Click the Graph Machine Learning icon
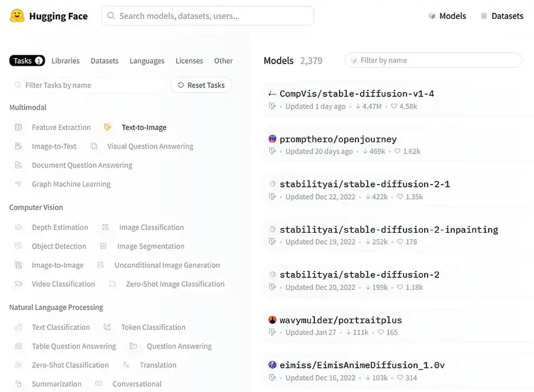 click(x=18, y=185)
